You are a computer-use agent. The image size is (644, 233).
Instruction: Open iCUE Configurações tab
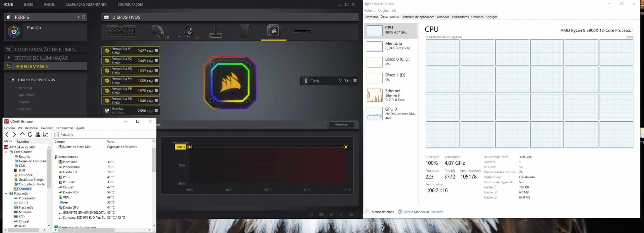130,5
